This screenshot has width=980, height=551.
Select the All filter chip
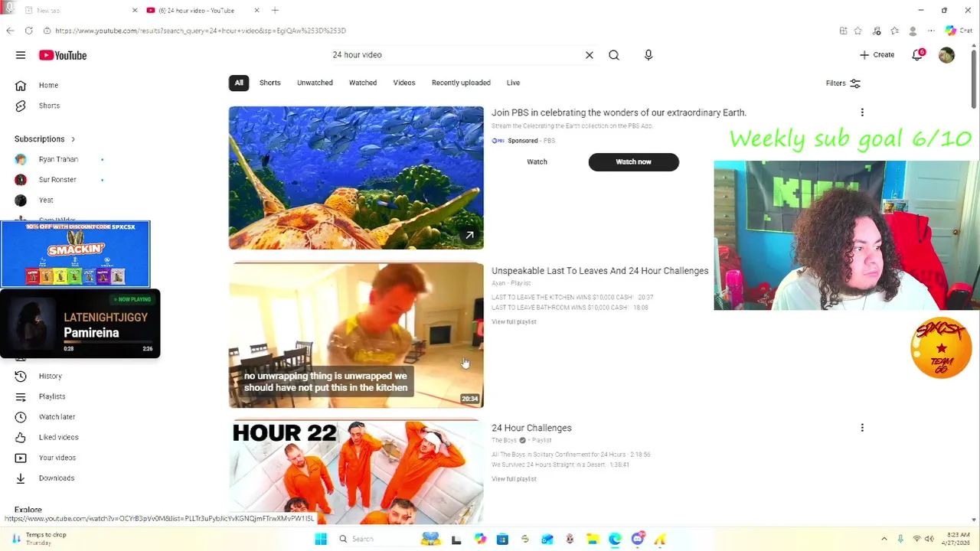[x=239, y=83]
